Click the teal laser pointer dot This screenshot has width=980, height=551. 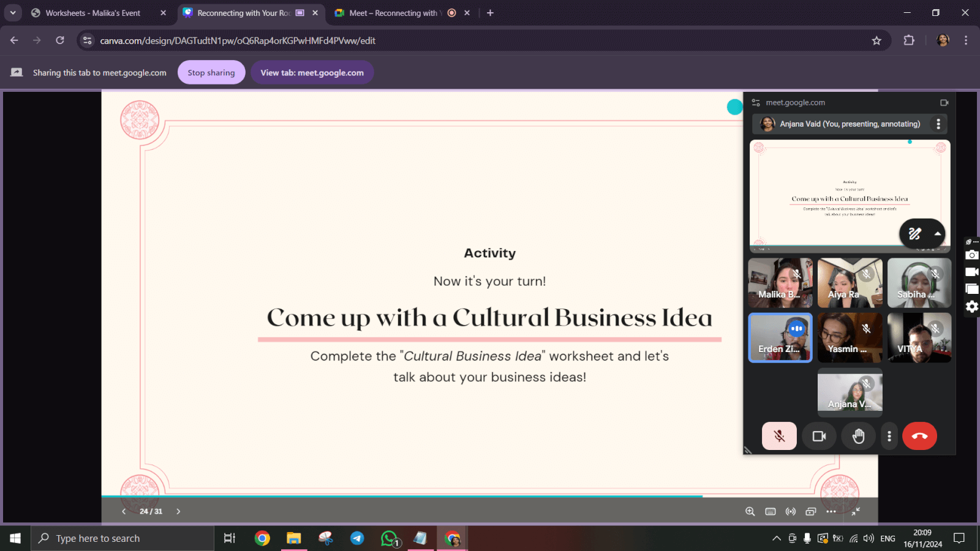[734, 107]
